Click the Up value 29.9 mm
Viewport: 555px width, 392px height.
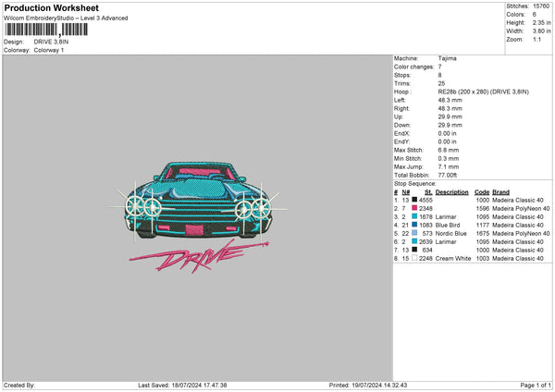[450, 116]
